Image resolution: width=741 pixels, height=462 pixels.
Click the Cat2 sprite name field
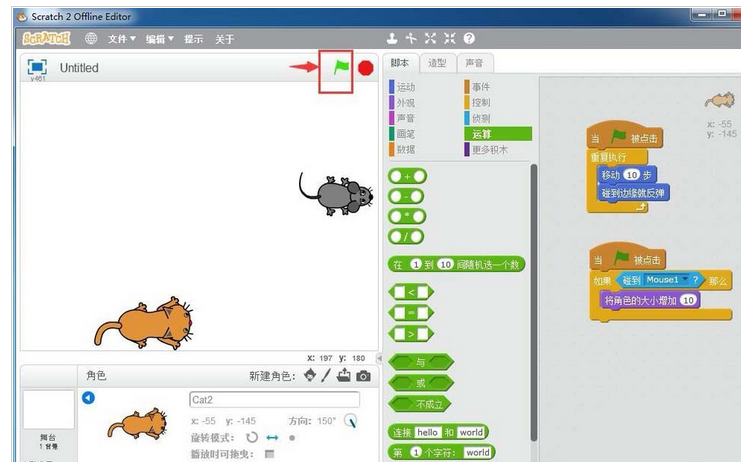click(273, 399)
